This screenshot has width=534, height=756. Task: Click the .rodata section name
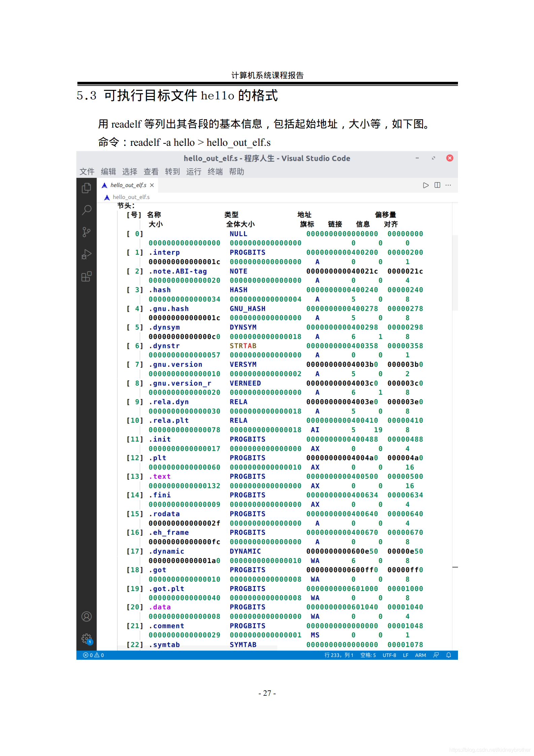pos(164,514)
